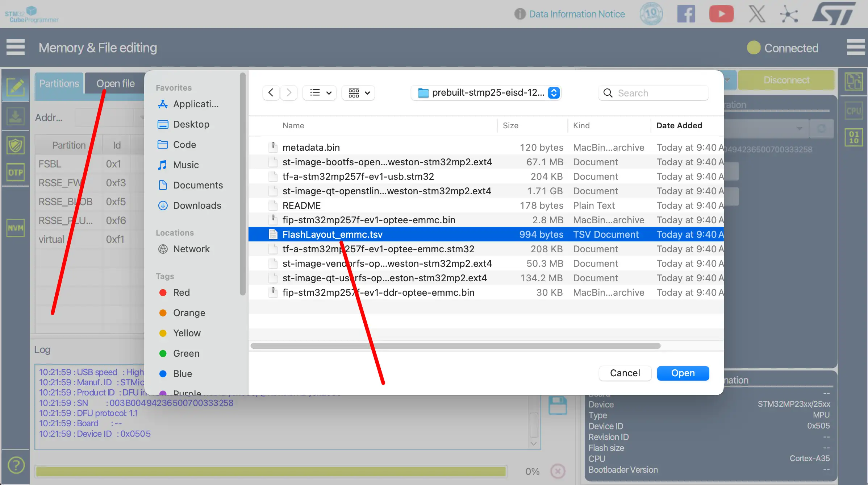868x485 pixels.
Task: Switch to the Partitions tab
Action: [x=59, y=83]
